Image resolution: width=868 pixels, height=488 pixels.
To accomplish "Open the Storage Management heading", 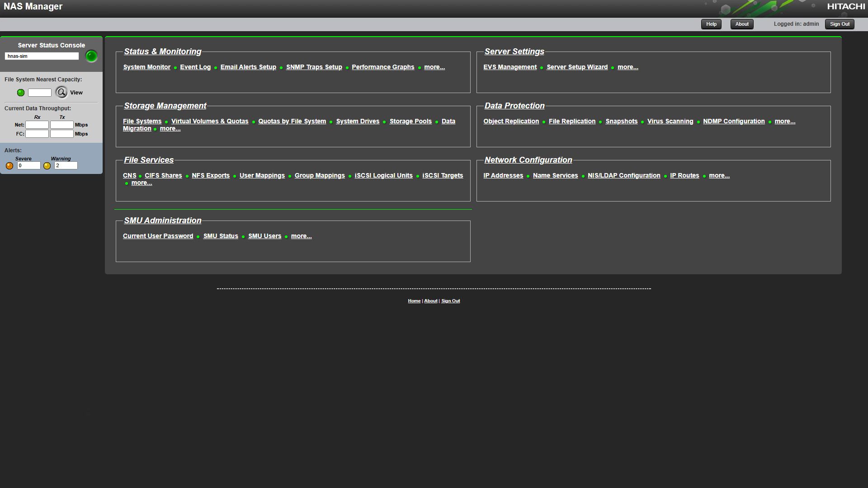I will click(x=165, y=106).
